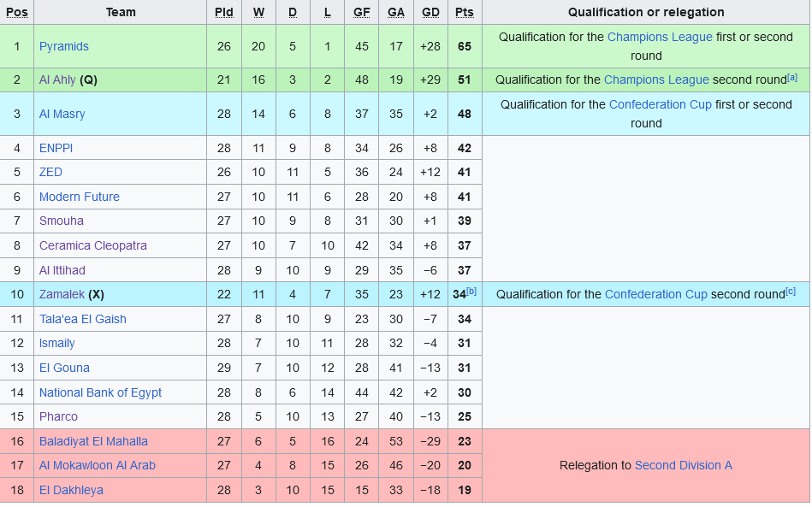Click the Ceramica Cleopatra link
The width and height of the screenshot is (812, 507).
click(x=93, y=245)
